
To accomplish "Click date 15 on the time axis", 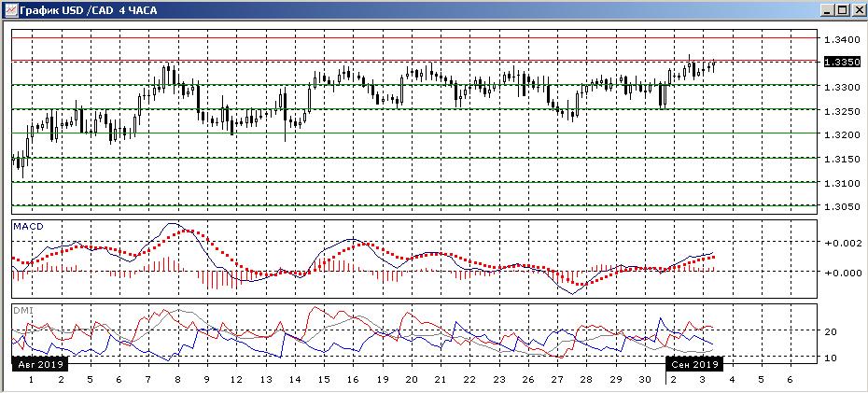I will coord(324,380).
